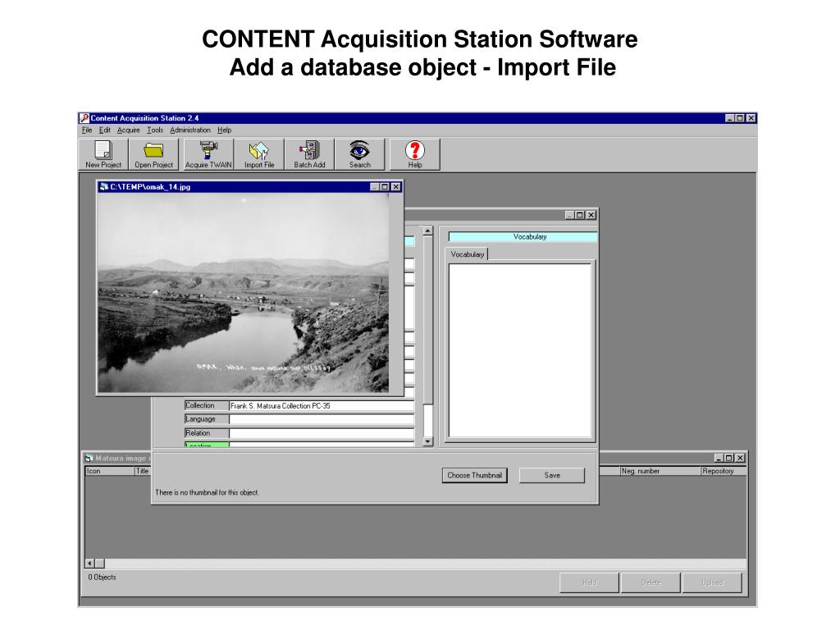
Task: Click the empty Vocabulary list box
Action: coord(519,351)
